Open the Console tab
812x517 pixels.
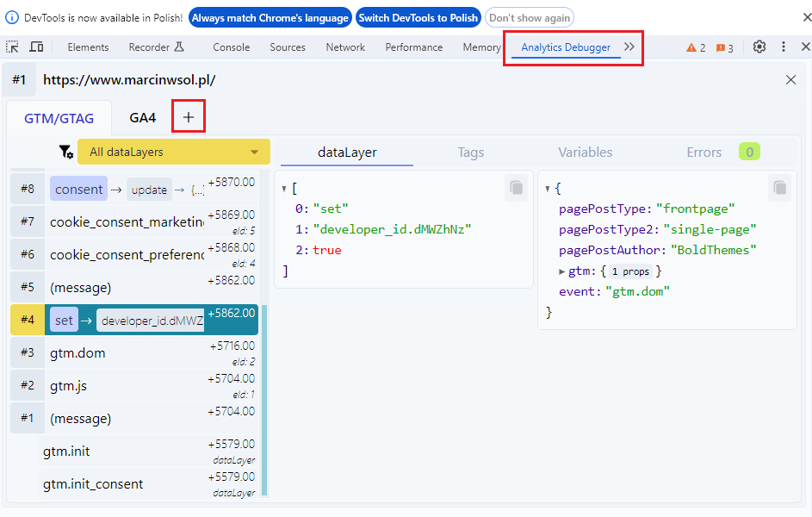click(x=231, y=47)
